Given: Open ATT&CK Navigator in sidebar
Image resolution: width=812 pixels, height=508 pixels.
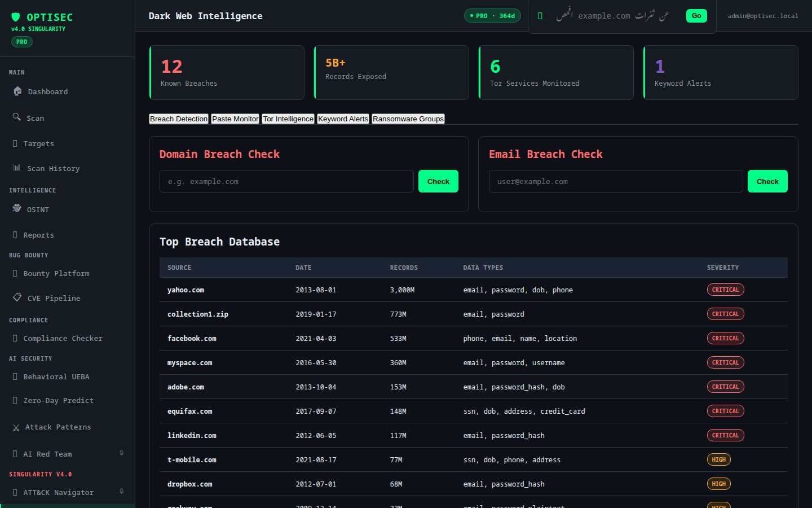Looking at the screenshot, I should [68, 492].
